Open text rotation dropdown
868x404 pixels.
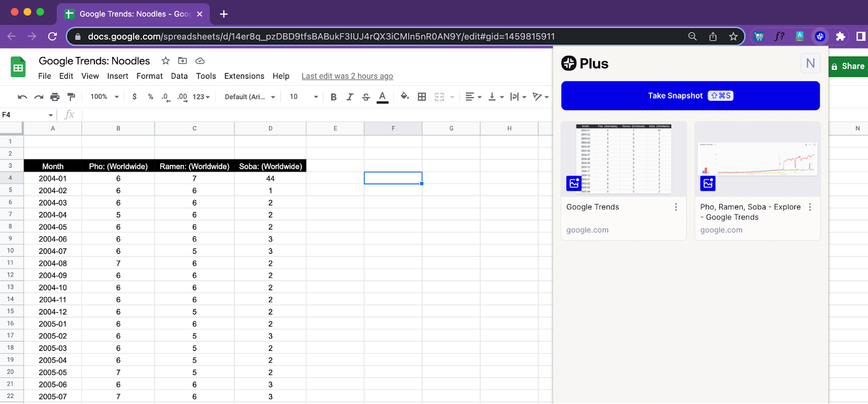(540, 97)
